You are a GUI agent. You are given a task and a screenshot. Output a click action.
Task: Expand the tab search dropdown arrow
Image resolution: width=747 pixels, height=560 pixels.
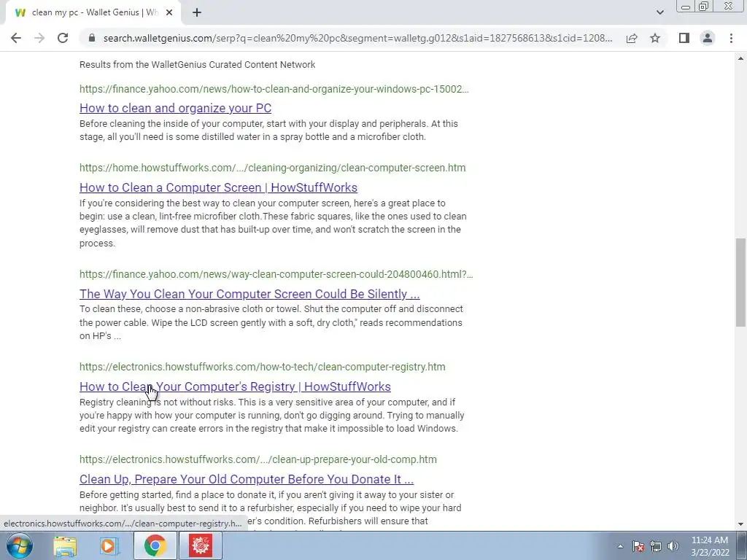coord(659,13)
